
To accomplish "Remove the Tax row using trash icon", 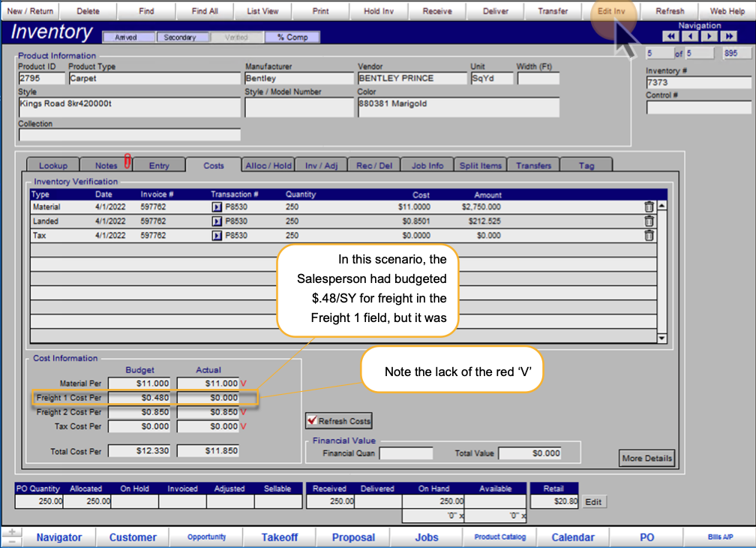I will click(x=649, y=236).
